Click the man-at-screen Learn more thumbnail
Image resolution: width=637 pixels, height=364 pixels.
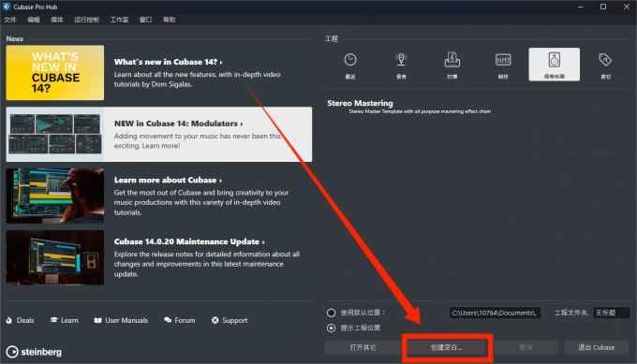(x=55, y=196)
